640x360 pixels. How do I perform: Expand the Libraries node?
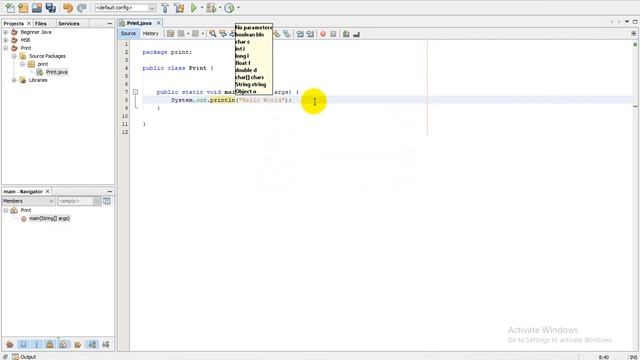click(x=14, y=80)
